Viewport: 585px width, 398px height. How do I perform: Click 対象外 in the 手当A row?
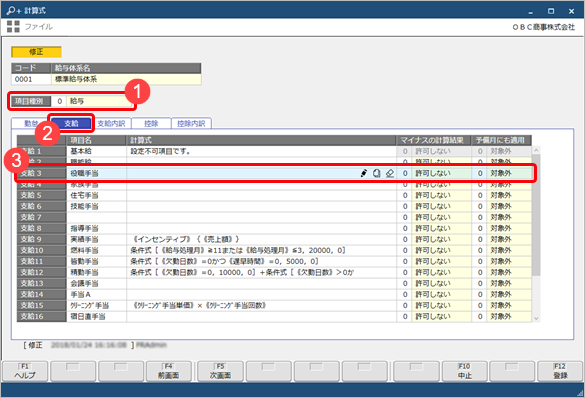coord(509,294)
